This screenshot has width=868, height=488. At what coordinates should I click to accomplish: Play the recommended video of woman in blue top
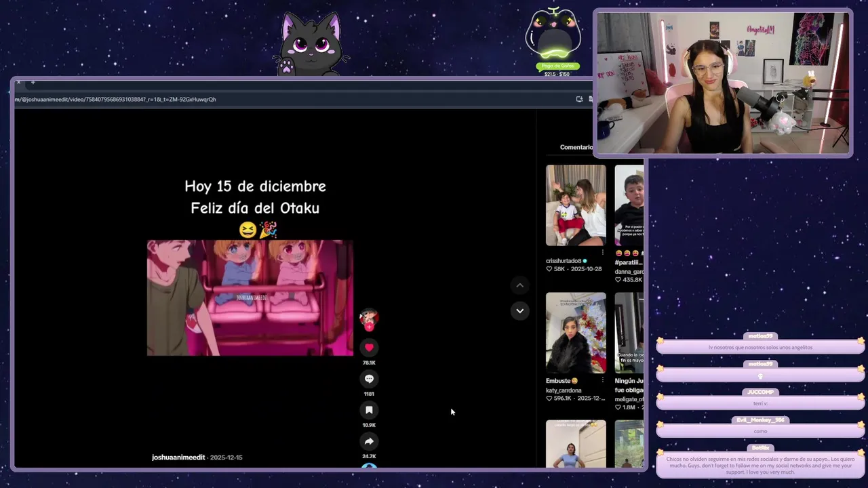(576, 444)
